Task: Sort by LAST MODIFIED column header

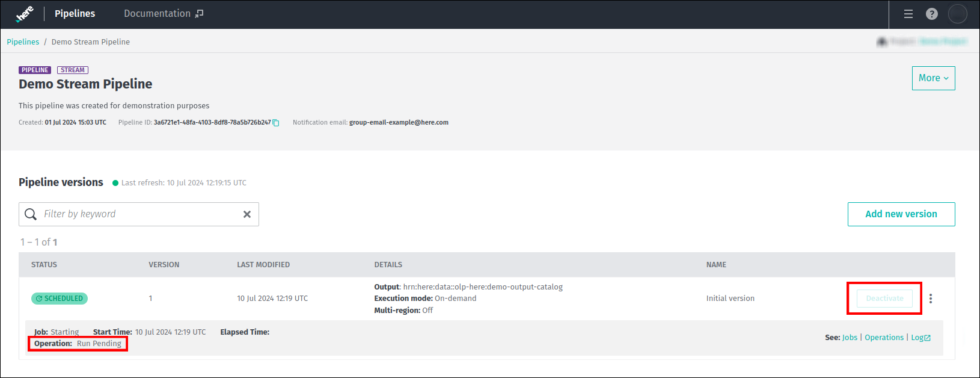Action: coord(263,265)
